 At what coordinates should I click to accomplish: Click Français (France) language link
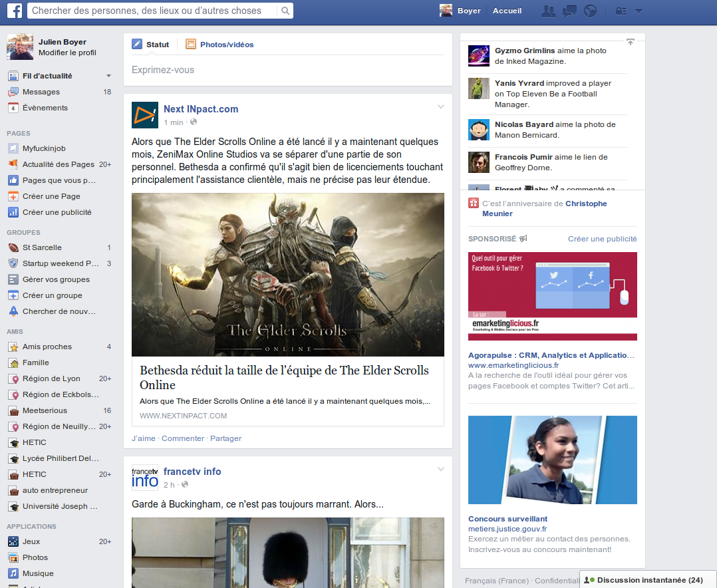(x=497, y=581)
